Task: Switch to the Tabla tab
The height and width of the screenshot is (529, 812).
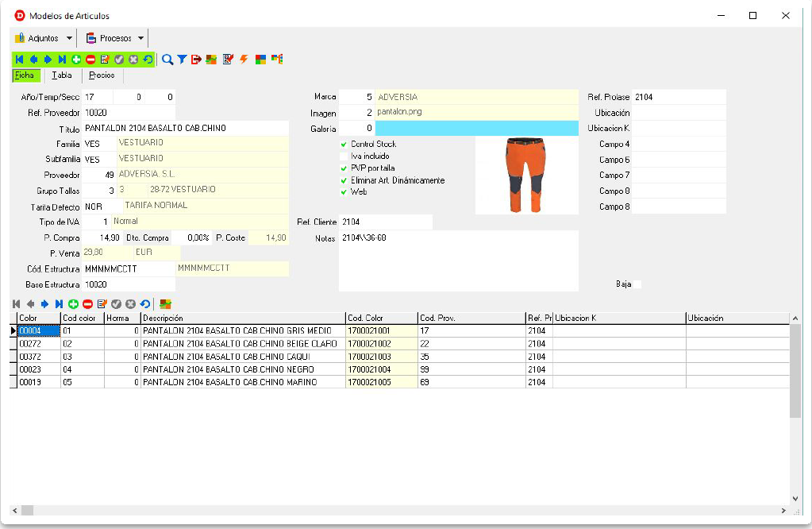Action: point(61,75)
